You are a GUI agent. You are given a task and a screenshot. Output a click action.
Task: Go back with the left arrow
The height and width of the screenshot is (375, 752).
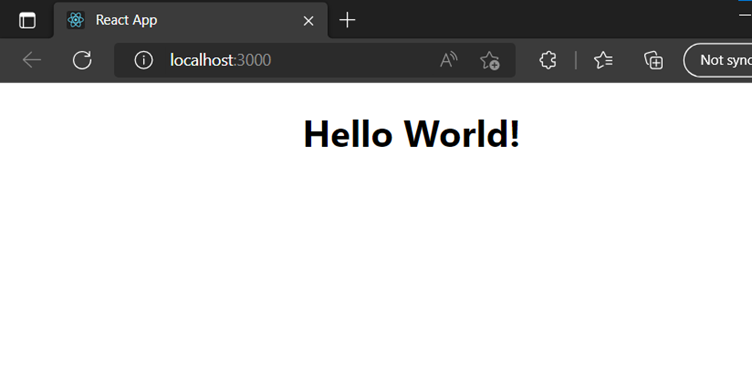32,60
